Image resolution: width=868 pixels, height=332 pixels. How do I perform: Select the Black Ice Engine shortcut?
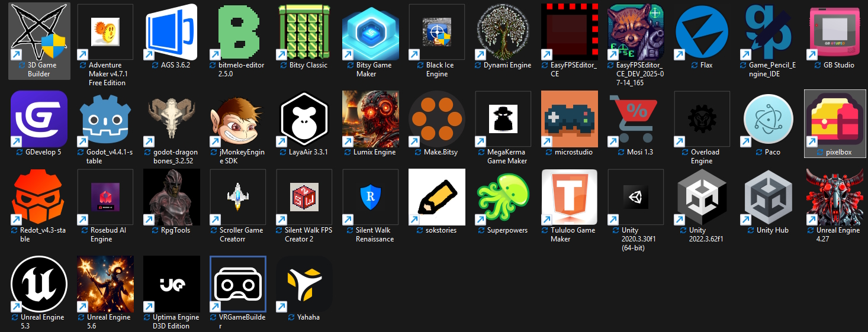click(x=437, y=32)
